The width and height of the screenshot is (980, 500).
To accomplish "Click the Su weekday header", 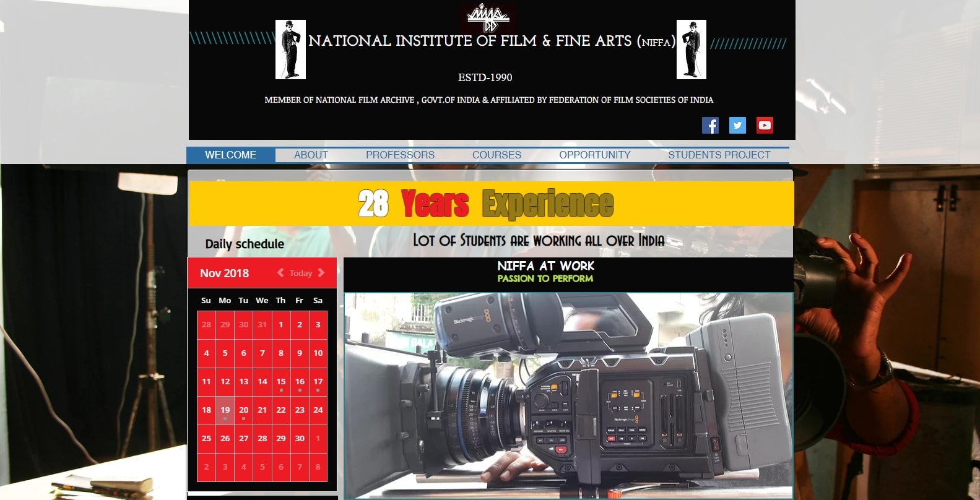I will (206, 300).
